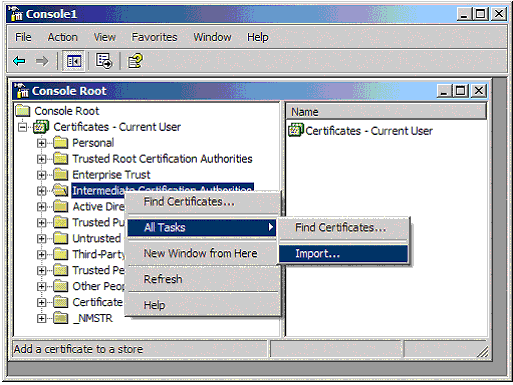This screenshot has height=385, width=513.
Task: Click the Console1 title bar app icon
Action: click(16, 14)
